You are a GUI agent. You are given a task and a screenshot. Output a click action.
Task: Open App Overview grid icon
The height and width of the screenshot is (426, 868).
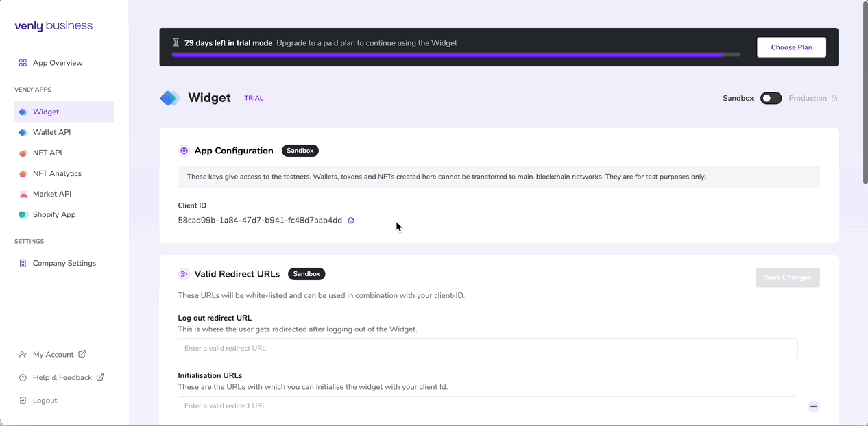(23, 62)
